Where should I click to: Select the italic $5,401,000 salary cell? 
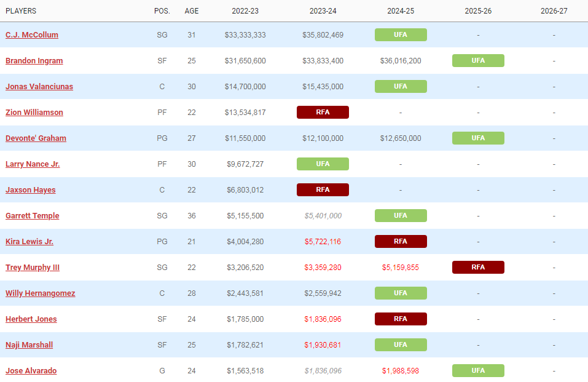point(323,216)
